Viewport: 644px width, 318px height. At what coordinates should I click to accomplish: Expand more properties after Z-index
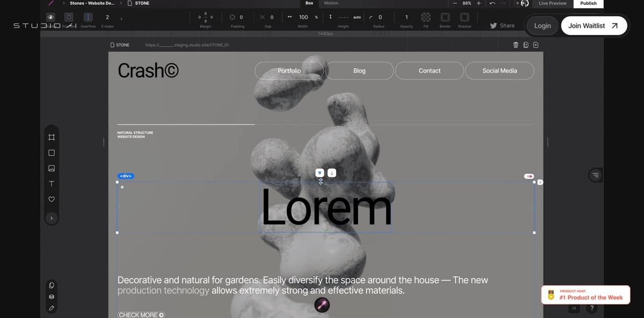pos(121,18)
